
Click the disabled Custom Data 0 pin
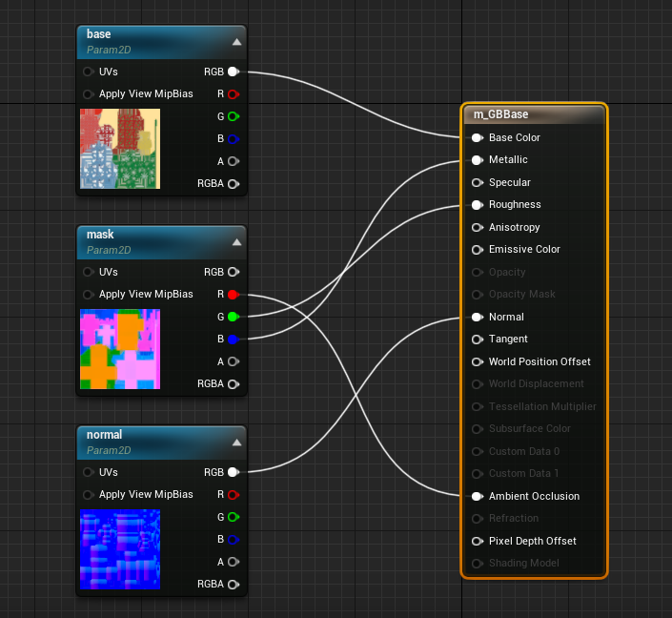click(x=478, y=452)
